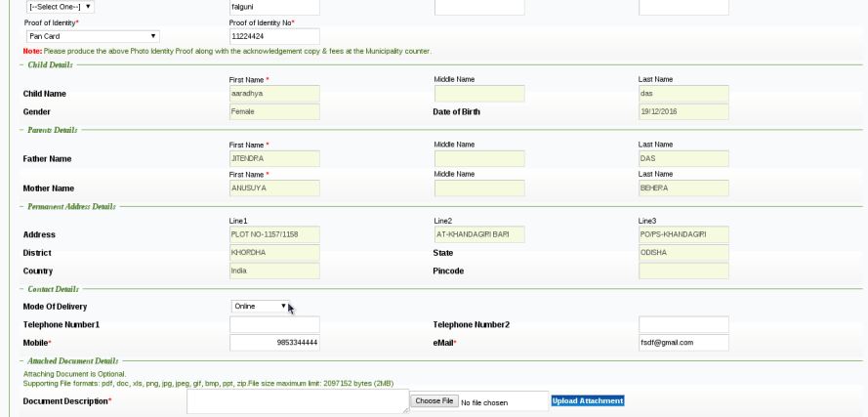Viewport: 868px width, 417px height.
Task: Click the Father Middle Name field
Action: tap(479, 158)
